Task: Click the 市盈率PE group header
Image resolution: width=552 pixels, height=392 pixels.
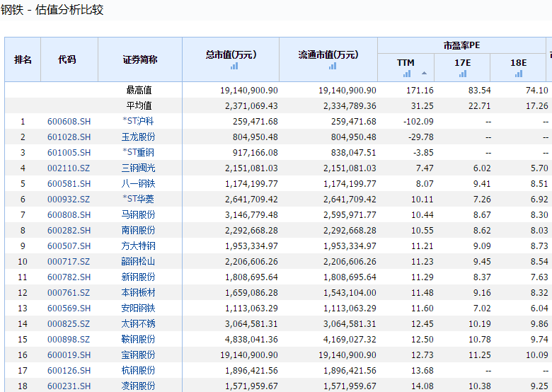Action: [x=461, y=45]
